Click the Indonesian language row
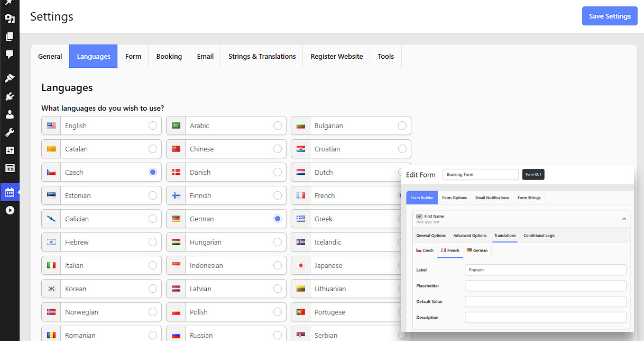The height and width of the screenshot is (341, 644). pyautogui.click(x=226, y=265)
